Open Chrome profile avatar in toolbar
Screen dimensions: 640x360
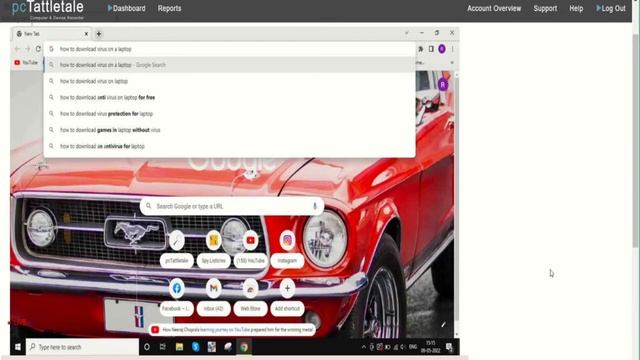pyautogui.click(x=442, y=49)
